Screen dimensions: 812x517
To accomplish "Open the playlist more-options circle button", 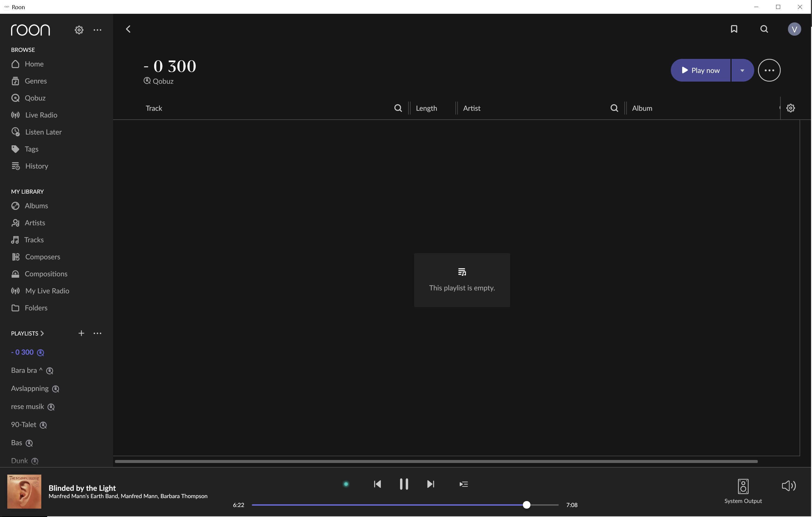I will coord(769,70).
